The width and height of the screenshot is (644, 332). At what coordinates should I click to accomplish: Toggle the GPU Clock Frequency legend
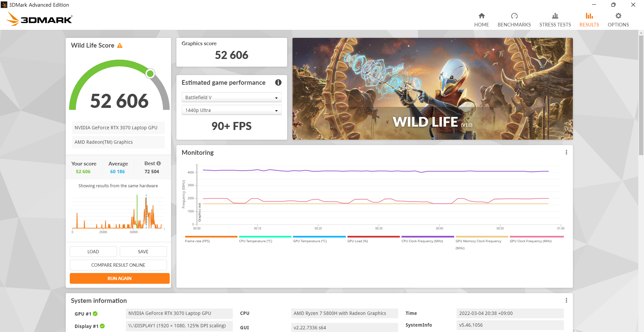click(x=536, y=239)
